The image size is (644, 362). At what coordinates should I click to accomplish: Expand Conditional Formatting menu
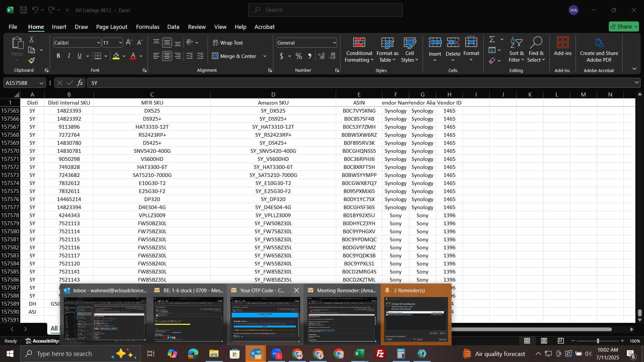coord(359,50)
